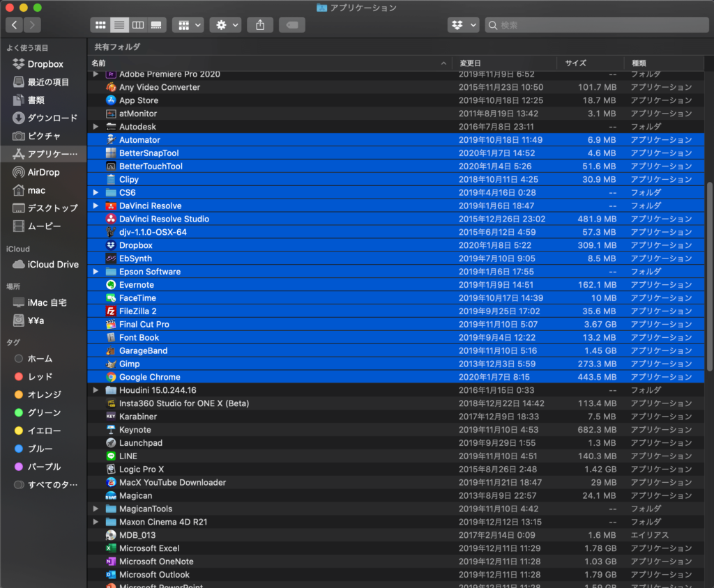Sort by the 種類 column header
This screenshot has height=588, width=714.
(664, 63)
